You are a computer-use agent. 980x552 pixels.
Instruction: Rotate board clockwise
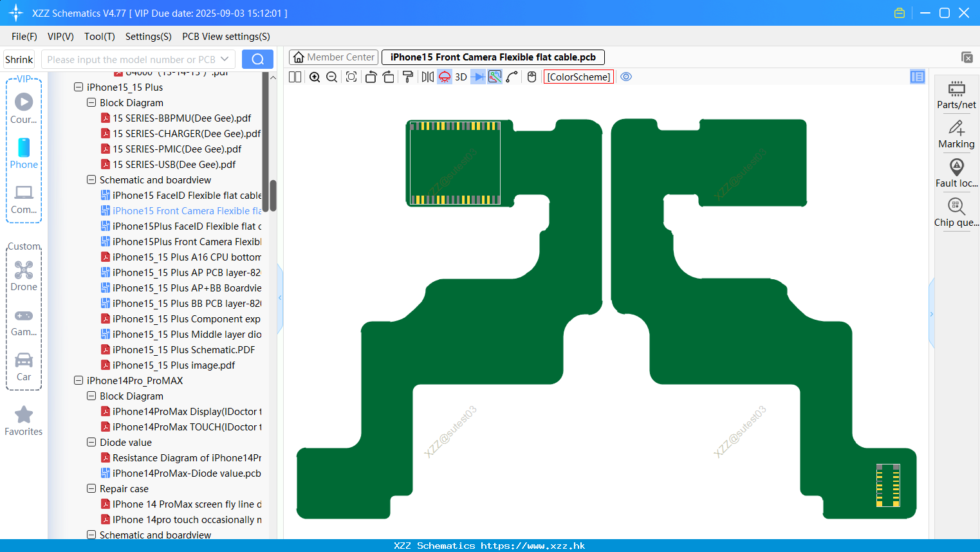coord(388,77)
